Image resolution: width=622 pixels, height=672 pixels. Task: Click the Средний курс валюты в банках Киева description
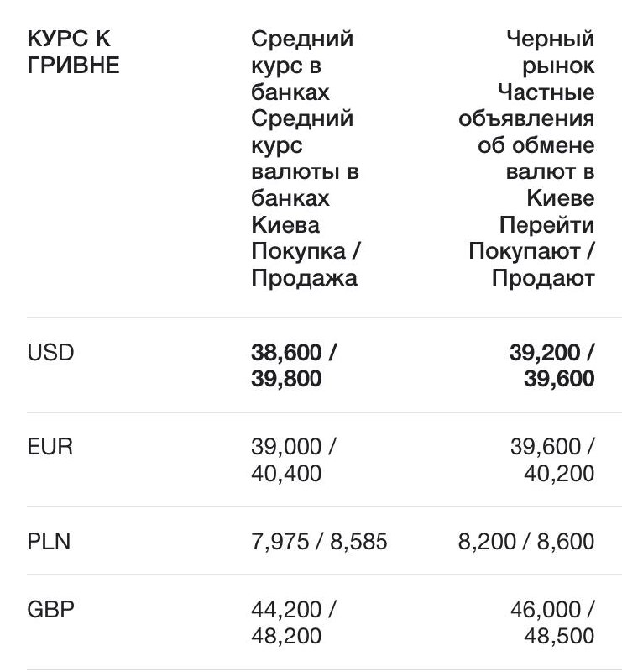tap(306, 171)
